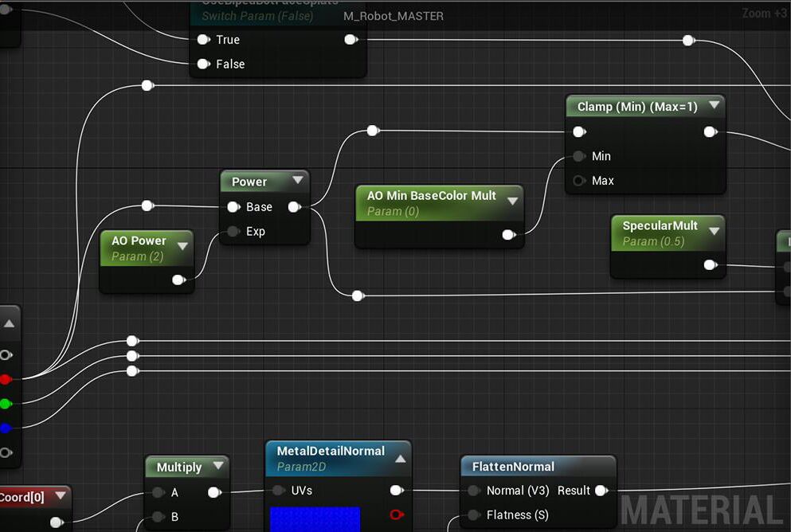Click the AO Power parameter output pin
Screen dimensions: 791x532
coord(178,280)
